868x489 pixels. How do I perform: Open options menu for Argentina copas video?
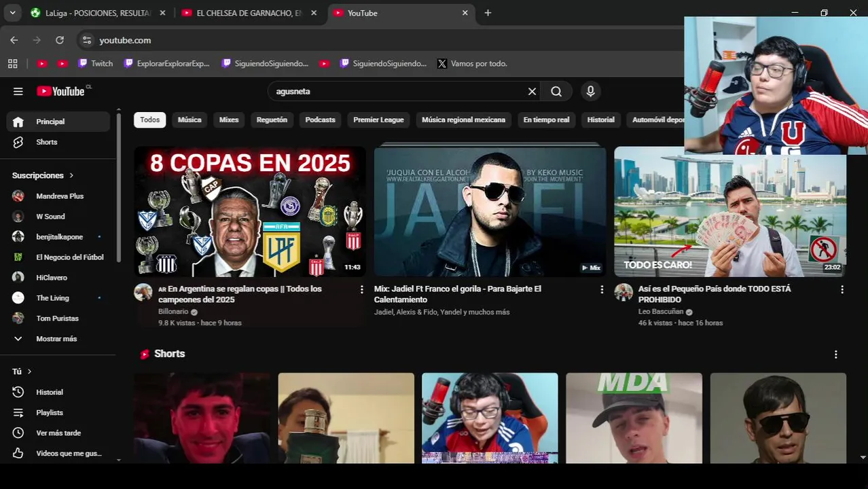click(x=361, y=289)
